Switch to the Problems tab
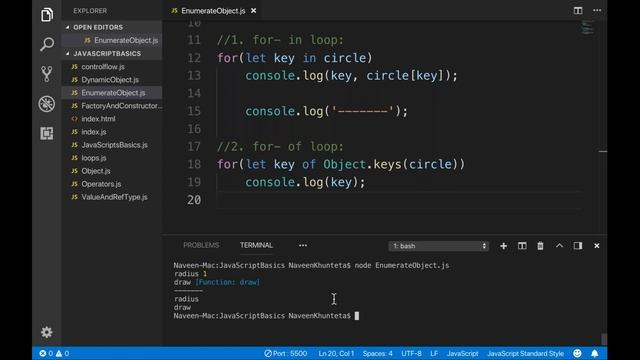Viewport: 640px width, 360px height. [x=201, y=245]
